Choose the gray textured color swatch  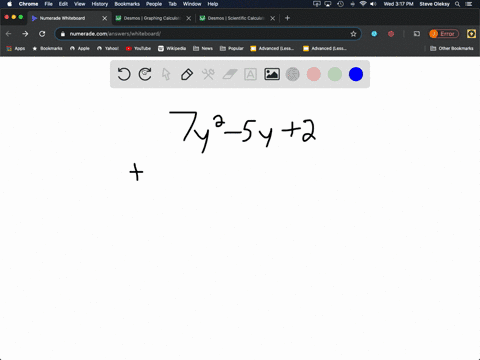click(x=293, y=74)
